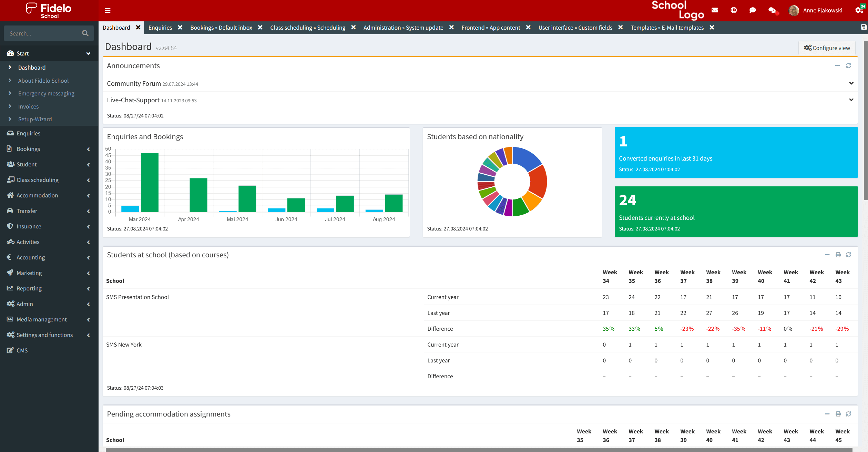Print the Students at school table
Screen dimensions: 868x452
(838, 255)
